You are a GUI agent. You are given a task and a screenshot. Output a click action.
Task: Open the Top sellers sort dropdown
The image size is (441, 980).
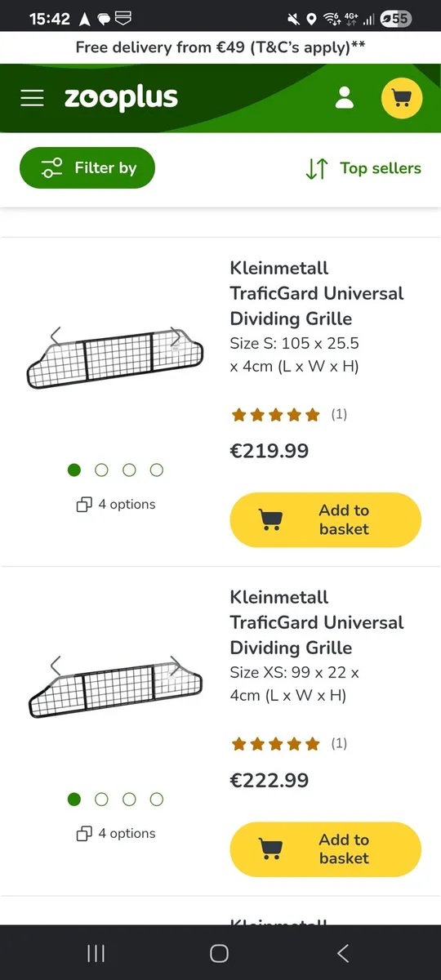pyautogui.click(x=363, y=168)
